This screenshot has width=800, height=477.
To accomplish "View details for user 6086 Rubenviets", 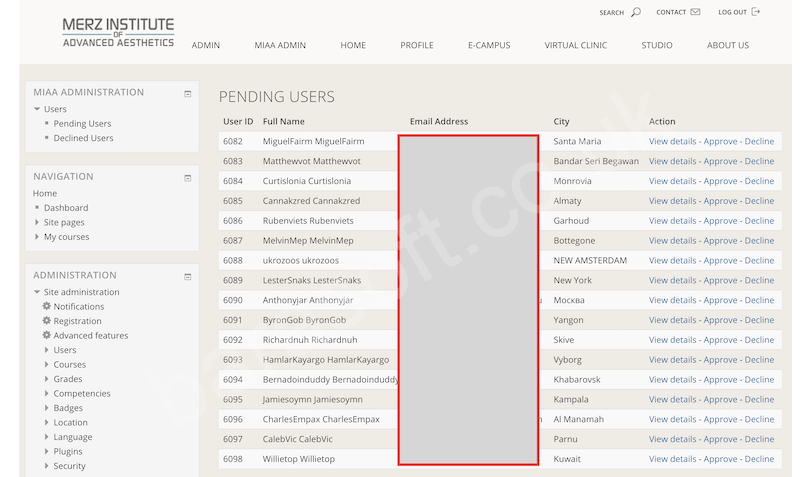I will 672,221.
